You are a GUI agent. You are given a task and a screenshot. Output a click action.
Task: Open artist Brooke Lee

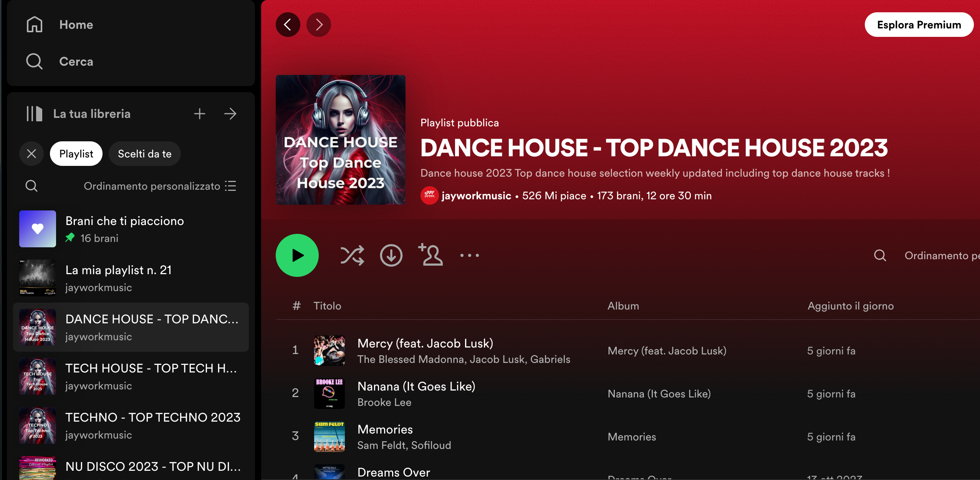coord(384,402)
